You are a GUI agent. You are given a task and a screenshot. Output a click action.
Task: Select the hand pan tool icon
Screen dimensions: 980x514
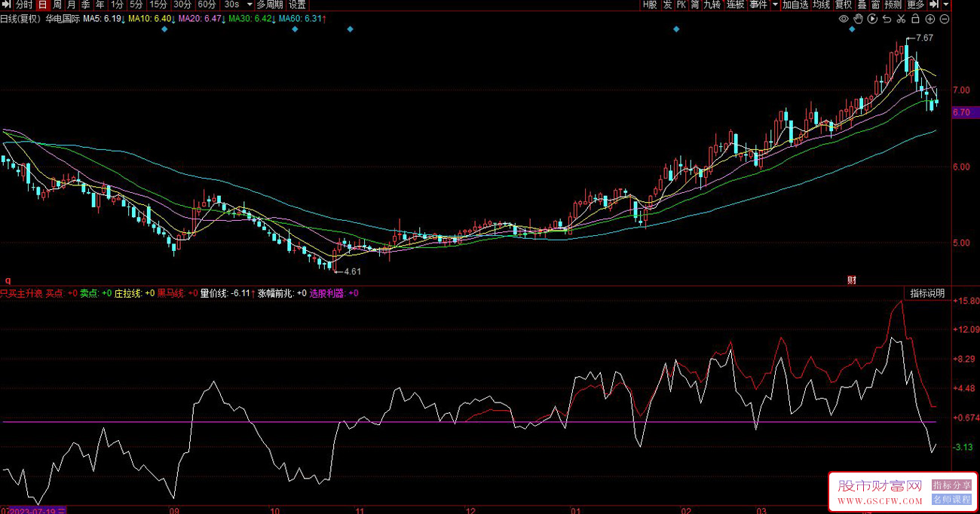click(x=859, y=19)
